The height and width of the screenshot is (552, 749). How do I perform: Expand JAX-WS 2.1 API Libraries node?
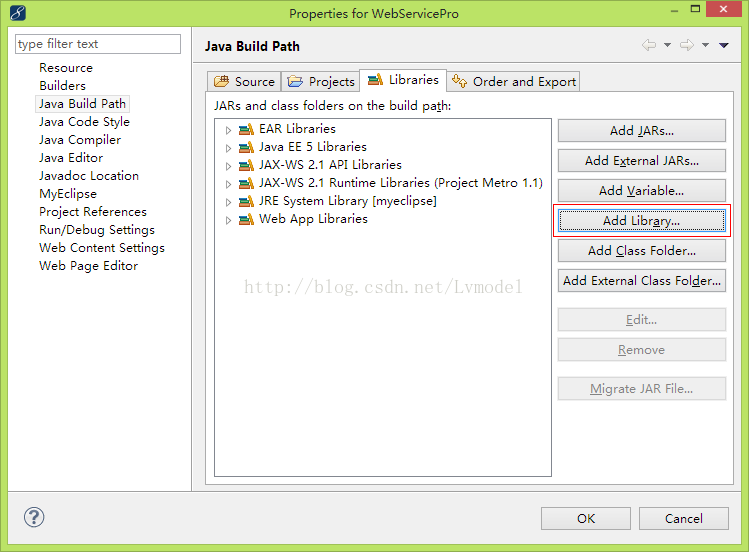coord(228,166)
